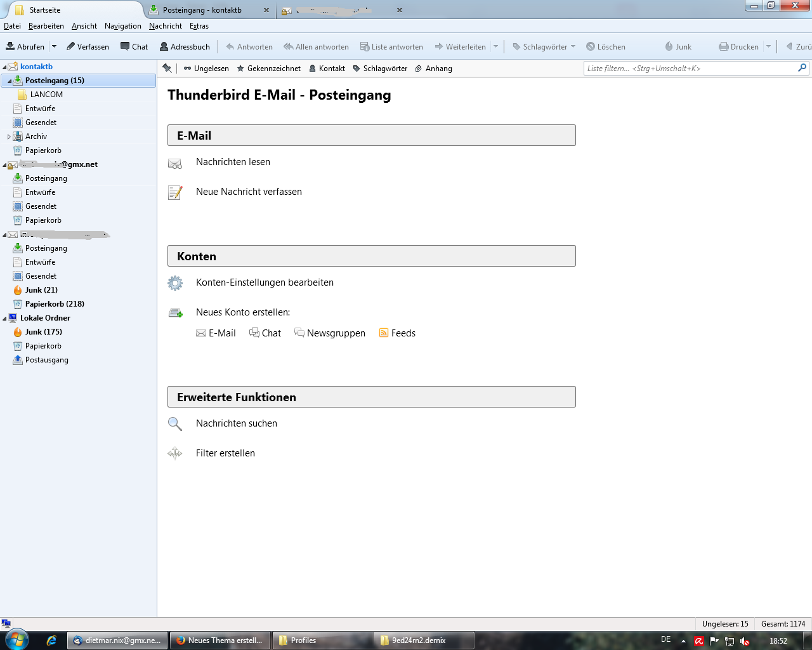This screenshot has width=812, height=650.
Task: Collapse the gmx.net account tree
Action: pyautogui.click(x=4, y=165)
